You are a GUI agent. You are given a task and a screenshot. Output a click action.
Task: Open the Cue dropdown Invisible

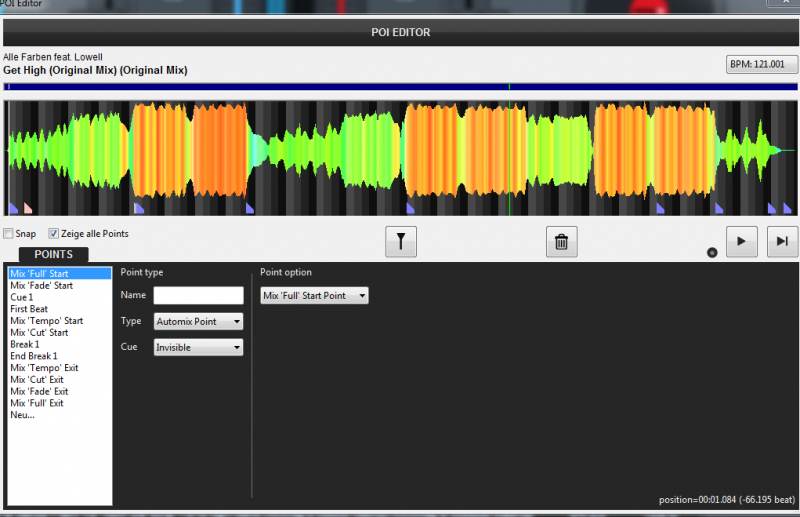pos(198,348)
